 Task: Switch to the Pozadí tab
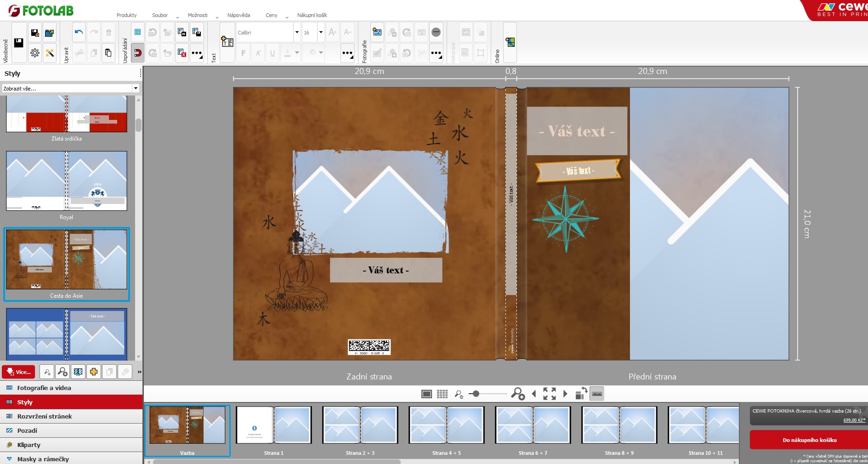coord(27,430)
